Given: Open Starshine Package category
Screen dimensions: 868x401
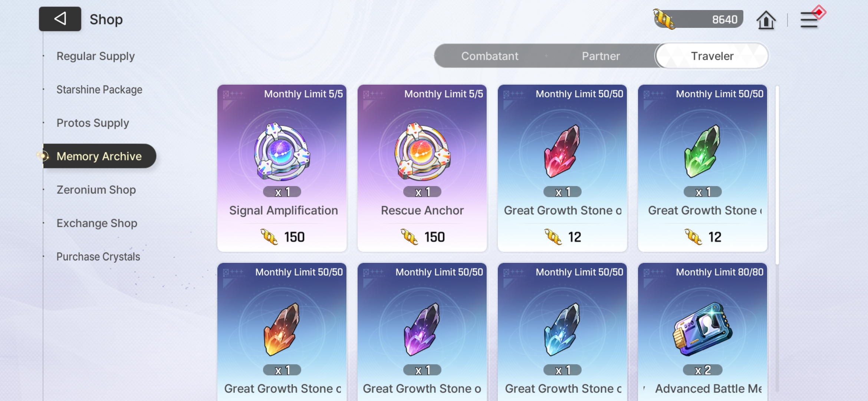Looking at the screenshot, I should coord(99,89).
